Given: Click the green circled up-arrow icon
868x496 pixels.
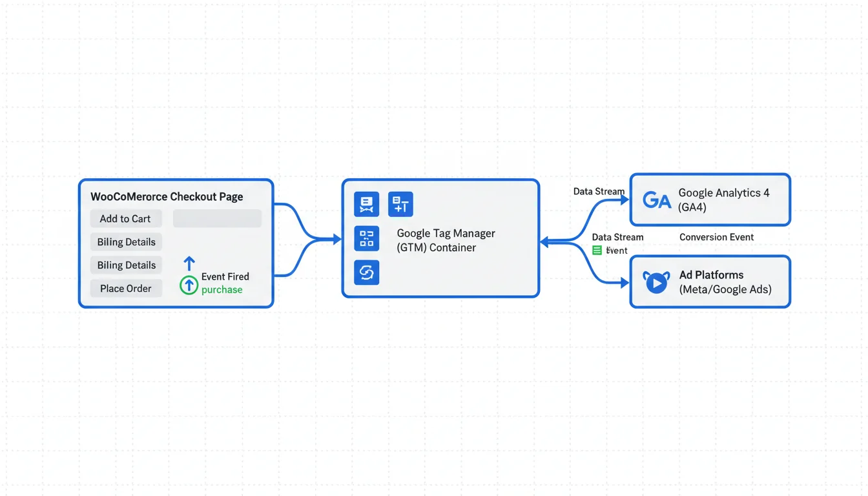Looking at the screenshot, I should [189, 285].
